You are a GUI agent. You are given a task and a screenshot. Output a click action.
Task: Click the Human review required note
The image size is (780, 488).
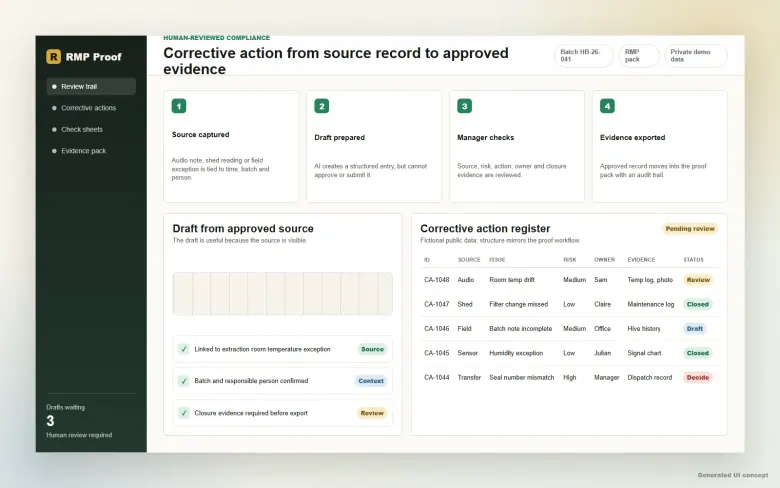(79, 435)
